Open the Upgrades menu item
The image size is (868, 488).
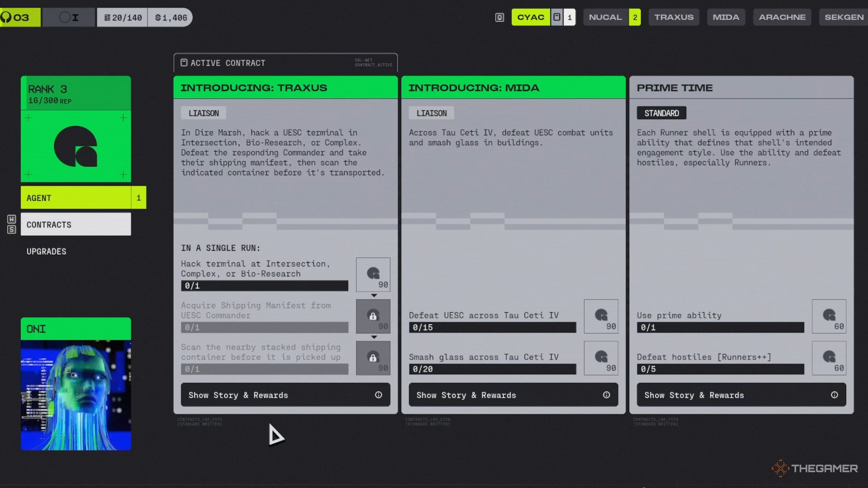46,251
